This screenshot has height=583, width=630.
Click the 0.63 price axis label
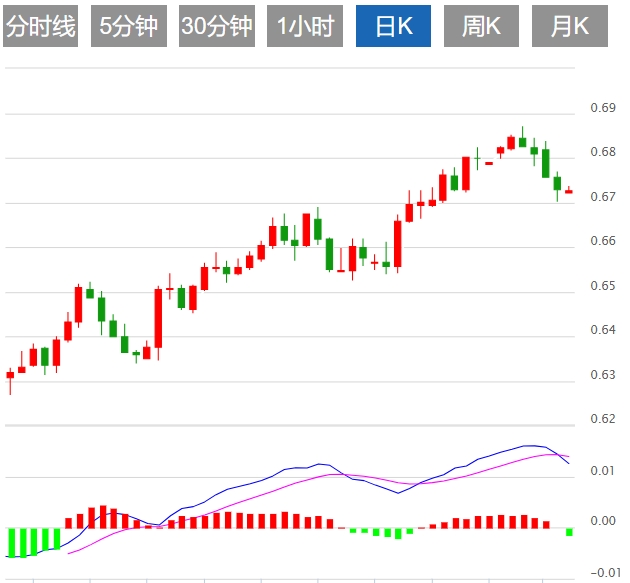click(x=603, y=375)
